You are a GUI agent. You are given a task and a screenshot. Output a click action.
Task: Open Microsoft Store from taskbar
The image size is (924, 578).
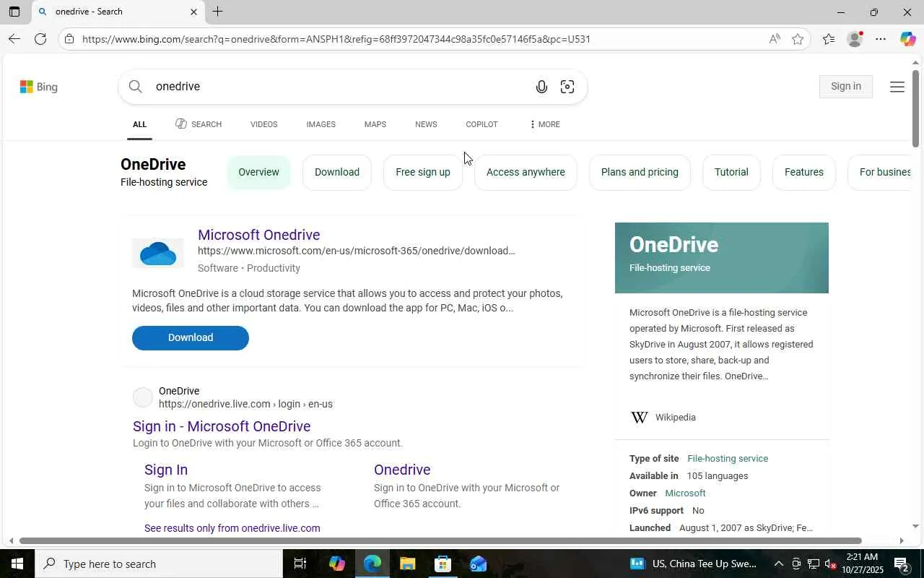(x=443, y=564)
